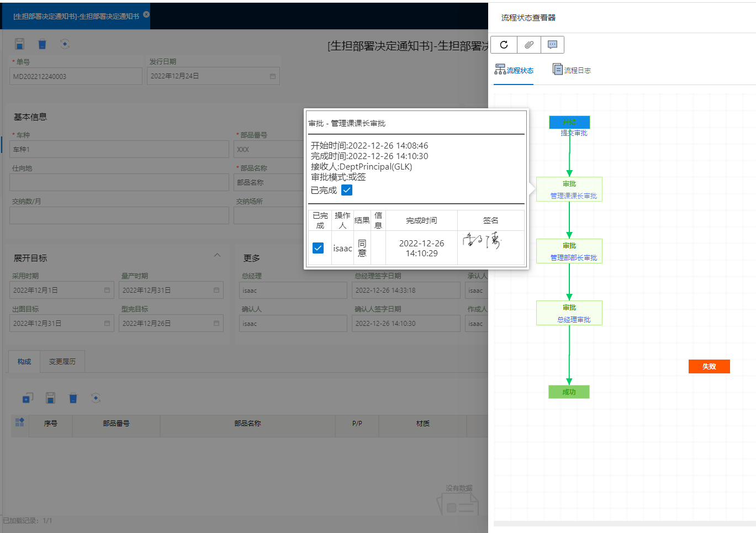
Task: Open the 发行日期 calendar picker
Action: [x=272, y=76]
